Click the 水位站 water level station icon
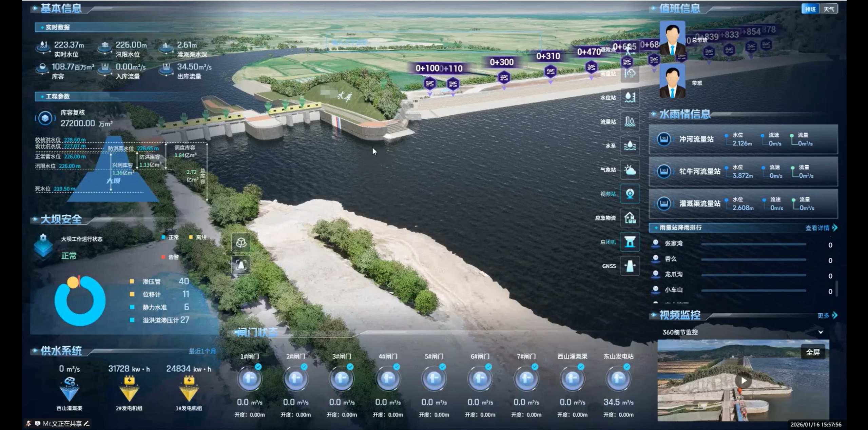The width and height of the screenshot is (868, 430). [x=630, y=97]
